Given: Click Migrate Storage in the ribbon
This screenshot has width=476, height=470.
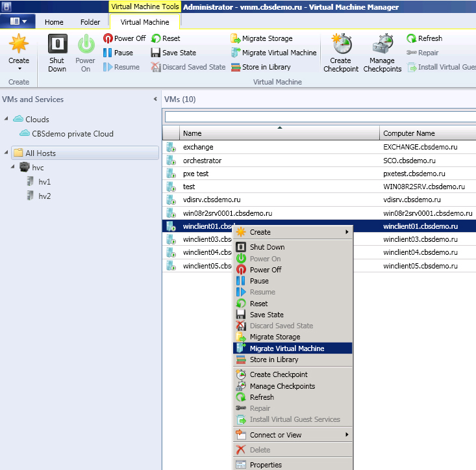Looking at the screenshot, I should 261,38.
